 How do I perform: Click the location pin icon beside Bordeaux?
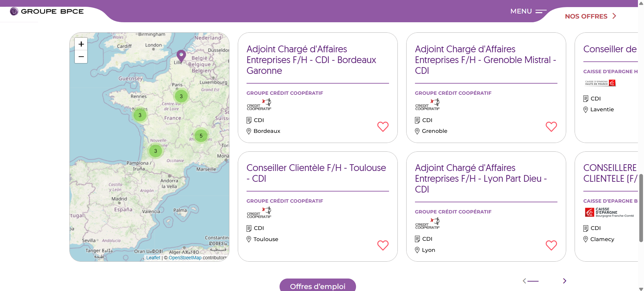pyautogui.click(x=249, y=131)
